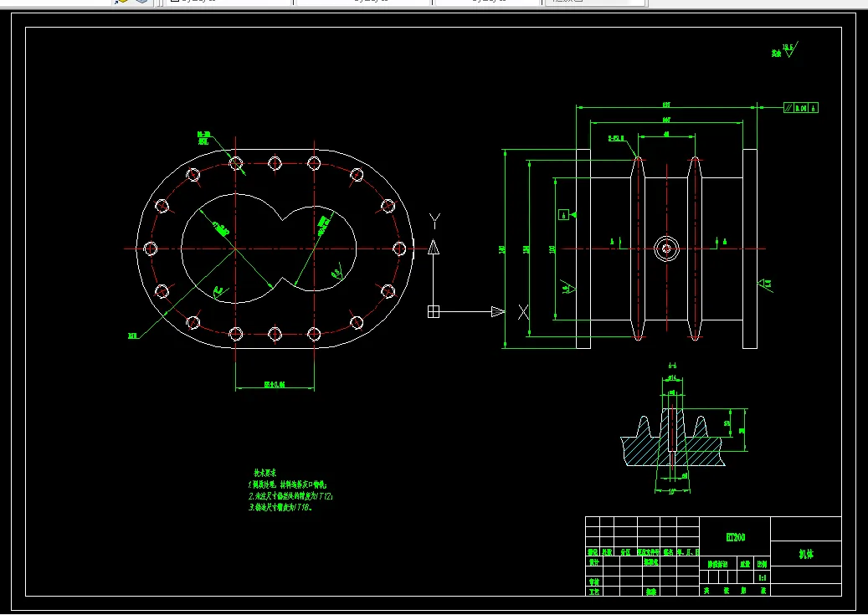The height and width of the screenshot is (615, 868).
Task: Select the 技术要求 heading text
Action: tap(265, 473)
